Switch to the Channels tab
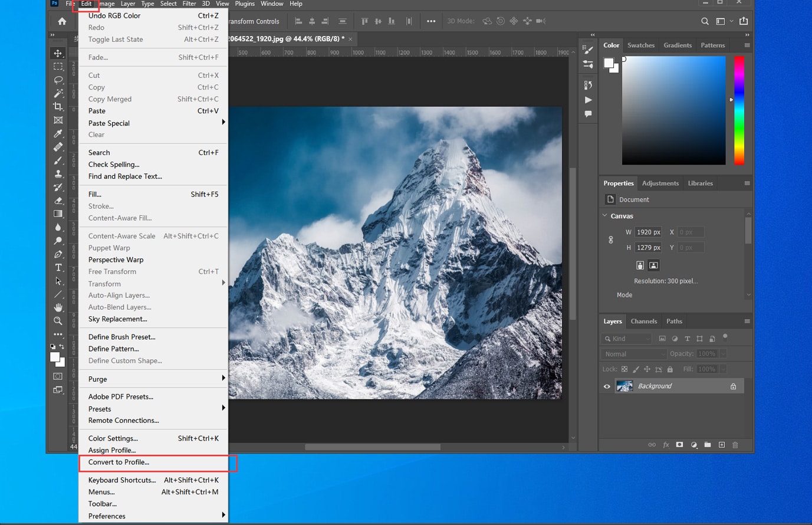Image resolution: width=812 pixels, height=525 pixels. coord(643,321)
